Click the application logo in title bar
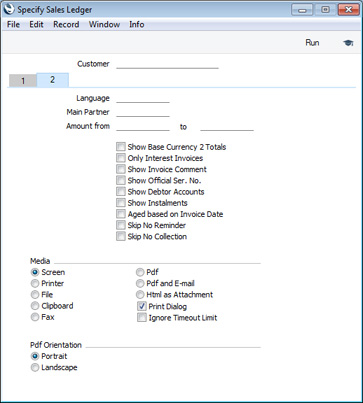 tap(9, 10)
